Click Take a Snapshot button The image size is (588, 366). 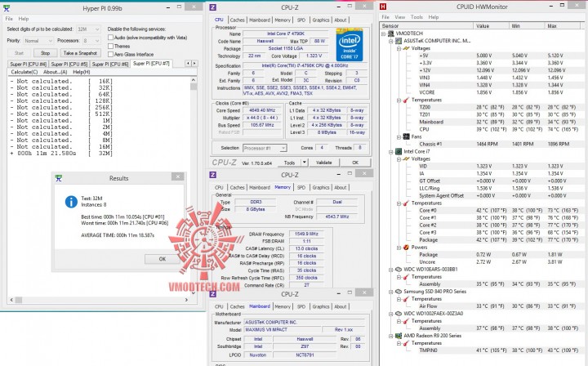click(80, 53)
